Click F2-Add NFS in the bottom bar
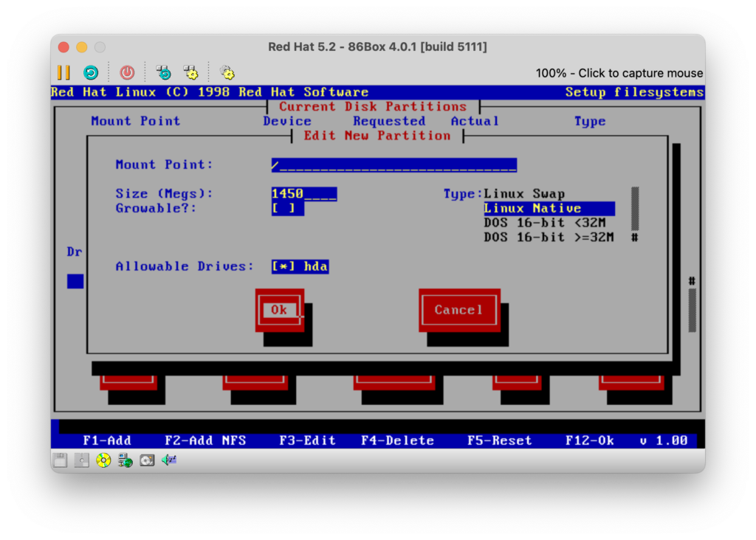The height and width of the screenshot is (540, 756). tap(205, 440)
